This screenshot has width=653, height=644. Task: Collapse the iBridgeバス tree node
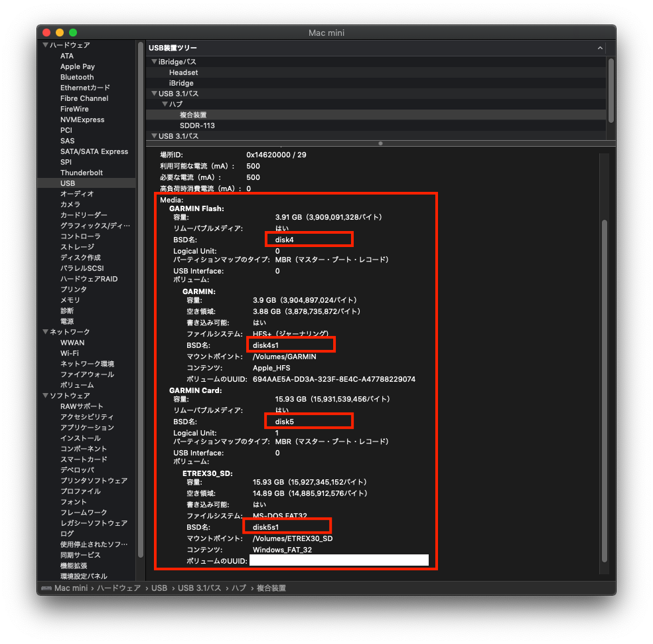[x=154, y=62]
